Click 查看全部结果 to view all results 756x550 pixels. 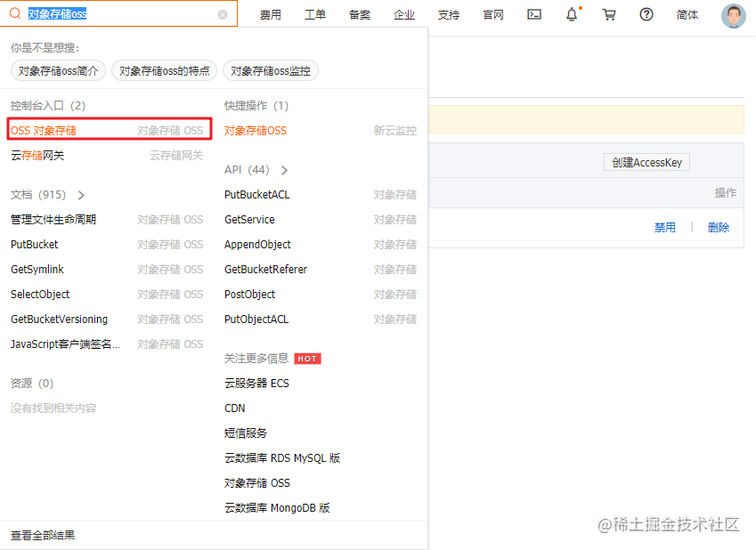[43, 535]
